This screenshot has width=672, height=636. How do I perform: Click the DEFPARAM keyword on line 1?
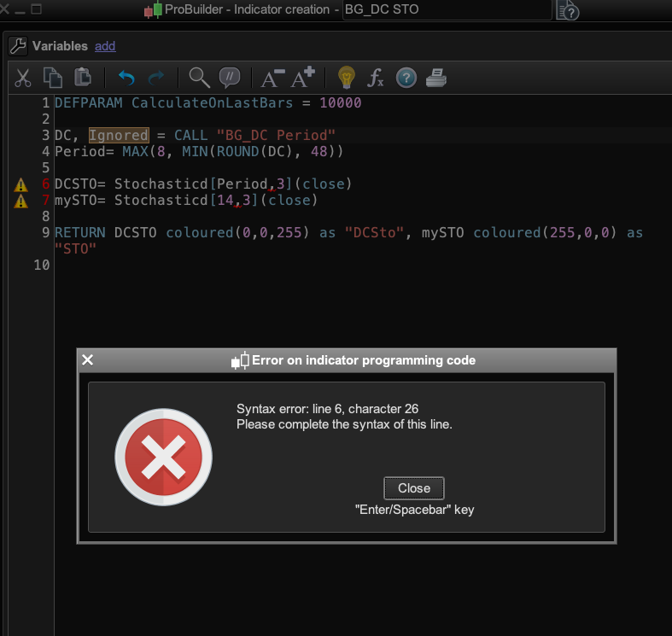click(89, 102)
